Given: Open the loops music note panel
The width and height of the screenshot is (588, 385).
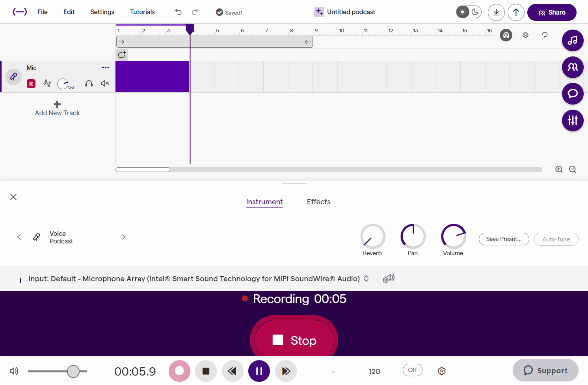Looking at the screenshot, I should 573,40.
